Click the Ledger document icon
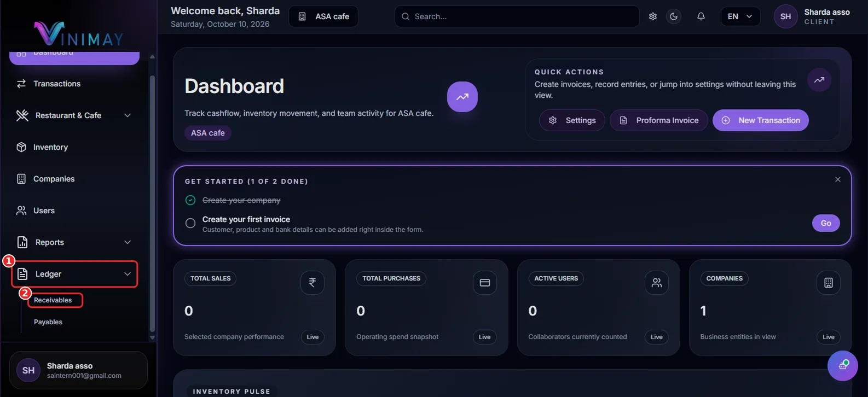Screen dimensions: 868x397 tap(22, 274)
